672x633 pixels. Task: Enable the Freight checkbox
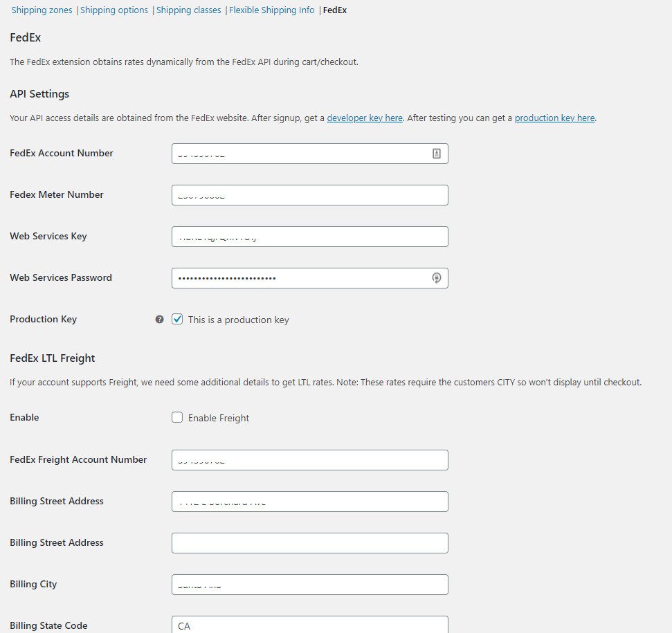pyautogui.click(x=177, y=417)
